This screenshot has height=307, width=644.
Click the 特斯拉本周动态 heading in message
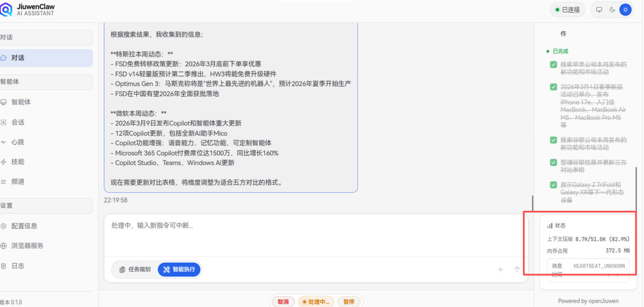coord(142,54)
